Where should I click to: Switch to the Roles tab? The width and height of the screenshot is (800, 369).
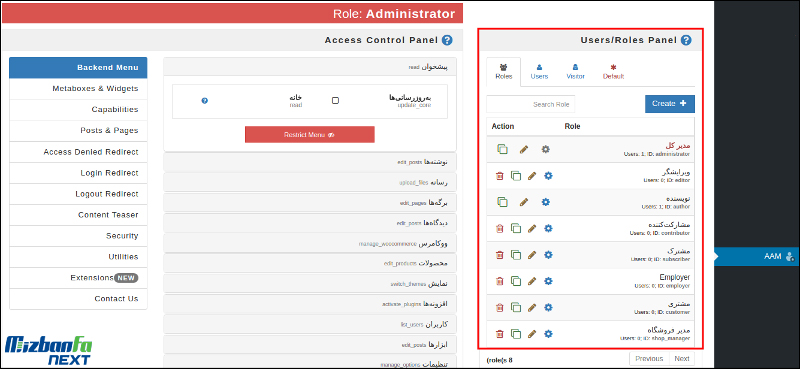[x=504, y=72]
